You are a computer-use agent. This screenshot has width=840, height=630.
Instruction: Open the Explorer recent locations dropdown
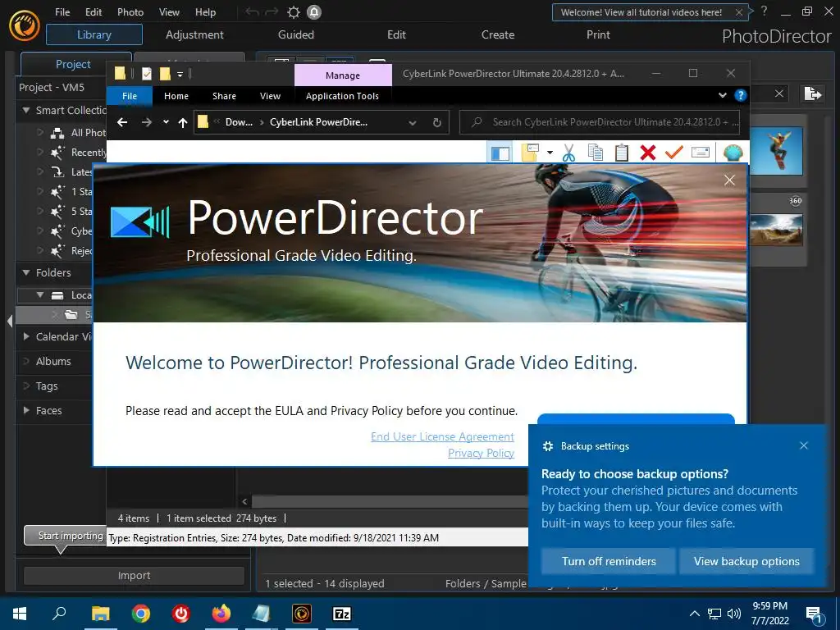pos(166,122)
